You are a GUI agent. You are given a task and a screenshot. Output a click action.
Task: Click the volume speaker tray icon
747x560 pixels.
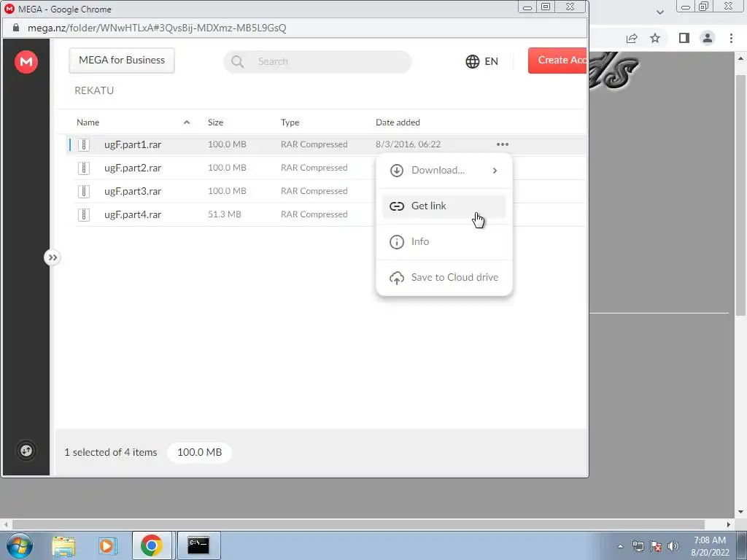point(673,546)
